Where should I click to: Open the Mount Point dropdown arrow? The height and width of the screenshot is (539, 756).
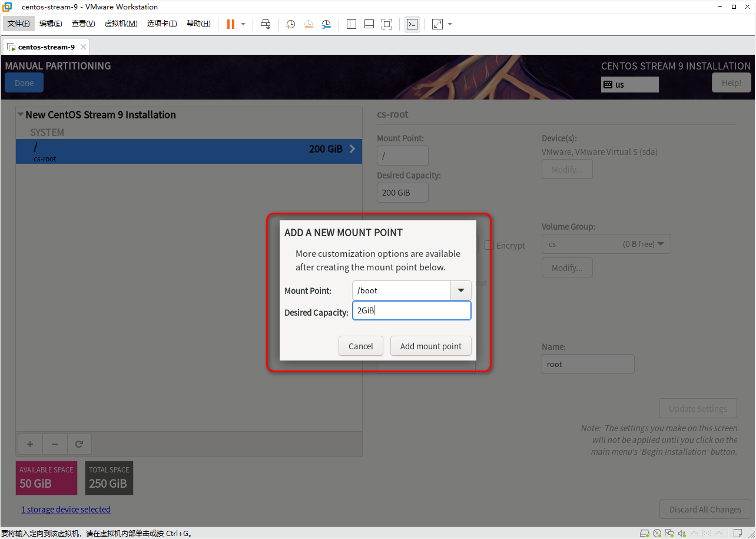460,290
